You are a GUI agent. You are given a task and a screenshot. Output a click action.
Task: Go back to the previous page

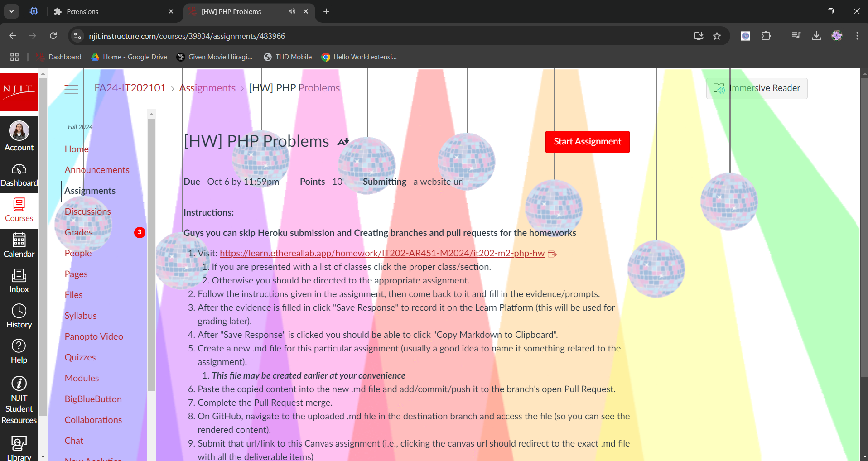coord(12,36)
